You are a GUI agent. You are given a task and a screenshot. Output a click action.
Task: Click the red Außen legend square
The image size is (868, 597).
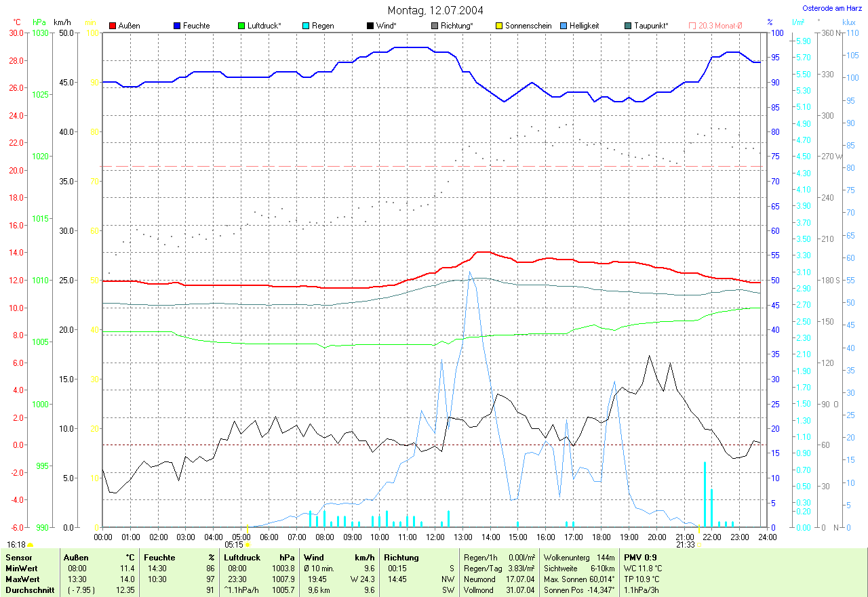point(113,26)
